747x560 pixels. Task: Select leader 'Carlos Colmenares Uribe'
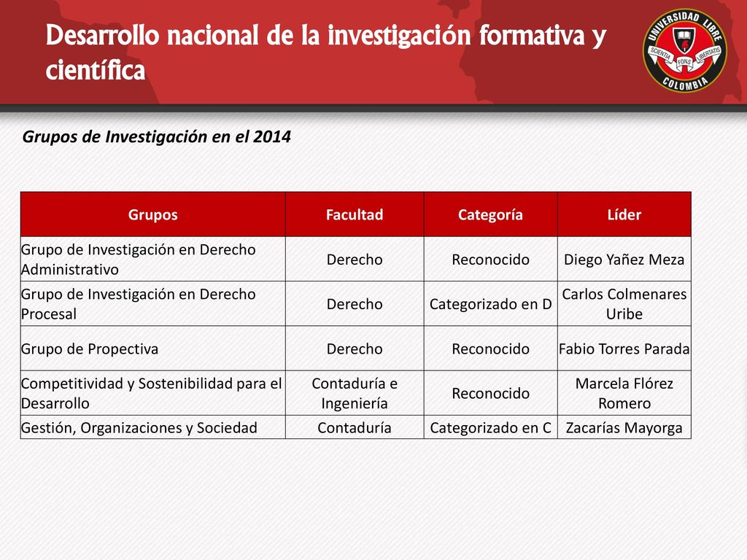click(x=624, y=304)
